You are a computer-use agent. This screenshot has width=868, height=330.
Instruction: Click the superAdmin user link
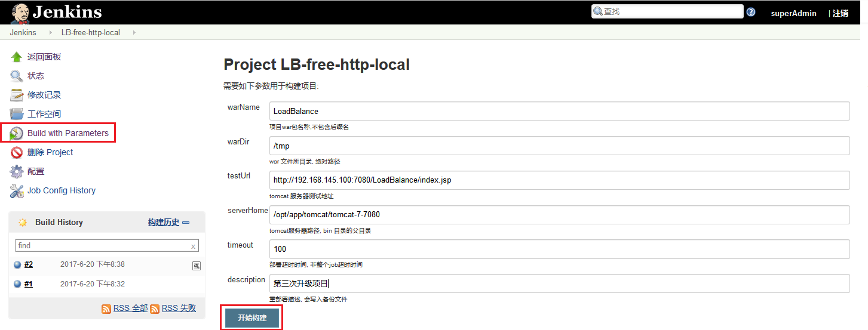(793, 13)
